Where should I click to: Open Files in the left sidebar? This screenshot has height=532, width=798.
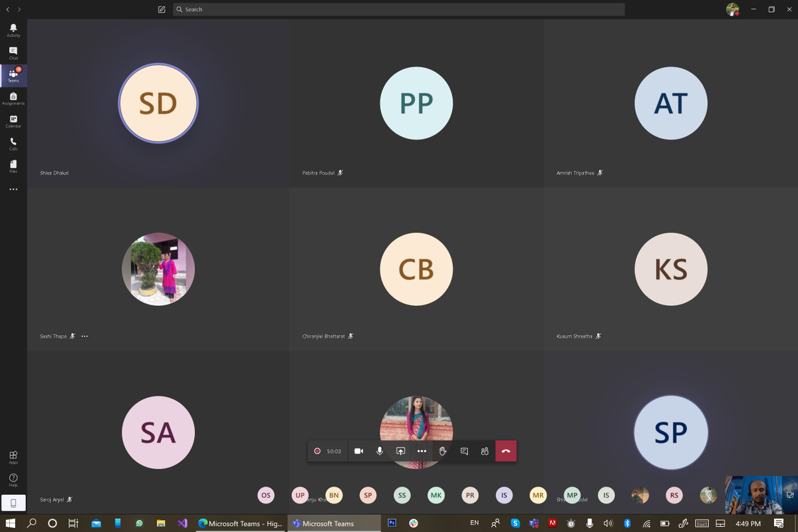point(13,166)
